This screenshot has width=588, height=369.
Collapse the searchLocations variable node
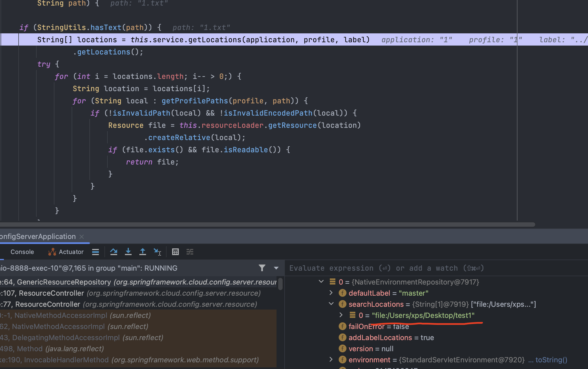331,304
